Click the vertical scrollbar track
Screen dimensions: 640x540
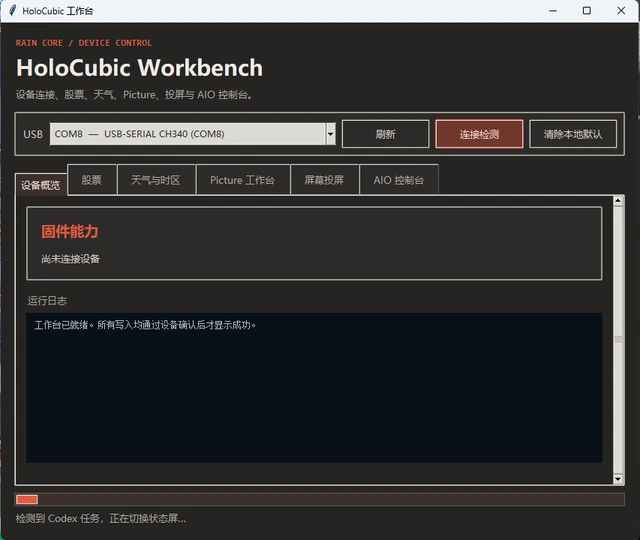[x=618, y=340]
